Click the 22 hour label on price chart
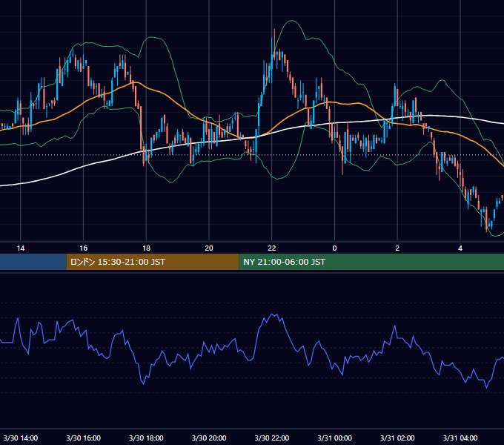 pyautogui.click(x=272, y=248)
